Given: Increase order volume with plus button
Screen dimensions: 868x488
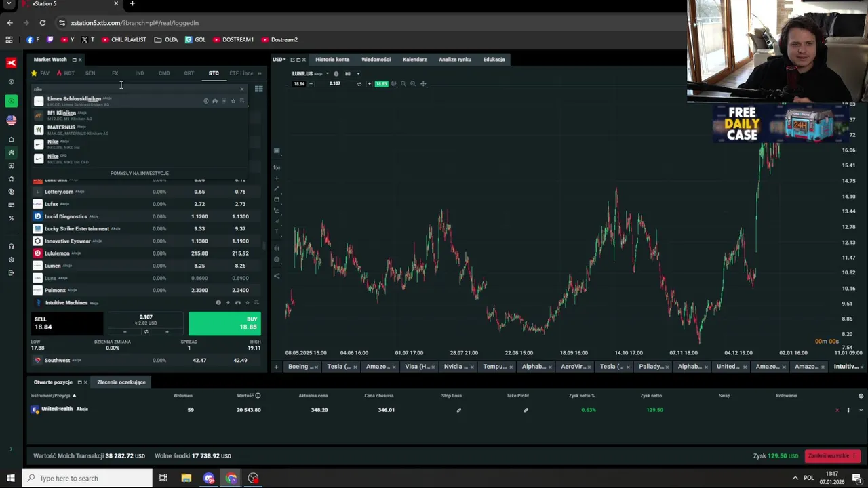Looking at the screenshot, I should tap(167, 331).
